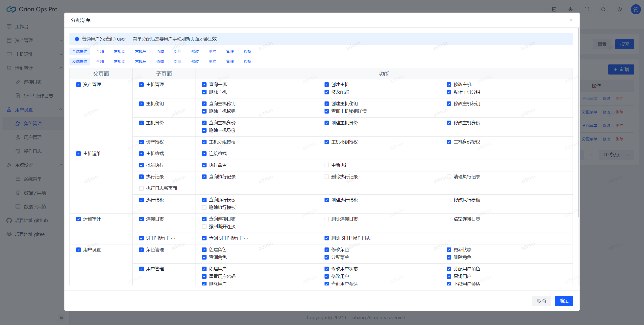Screen dimensions: 644x325
Task: Close the 分配菜单 dialog with X
Action: pos(571,20)
